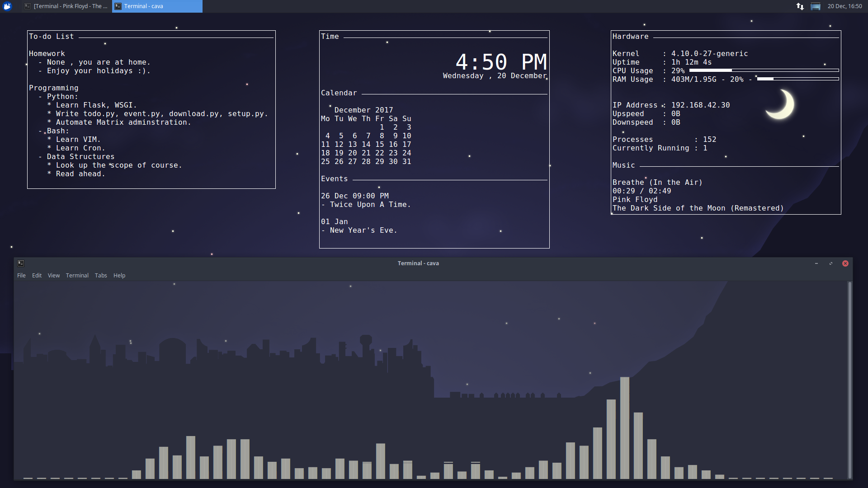Open the Terminal menu
This screenshot has width=868, height=488.
coord(77,275)
